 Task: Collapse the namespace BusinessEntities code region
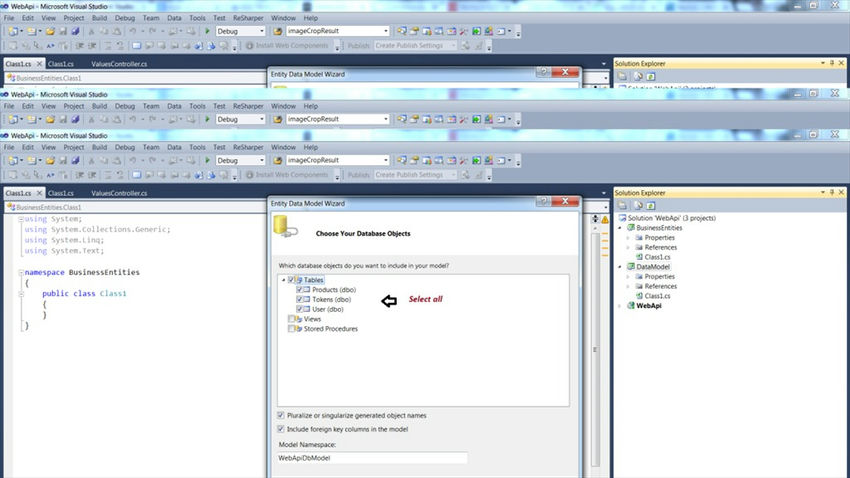21,272
